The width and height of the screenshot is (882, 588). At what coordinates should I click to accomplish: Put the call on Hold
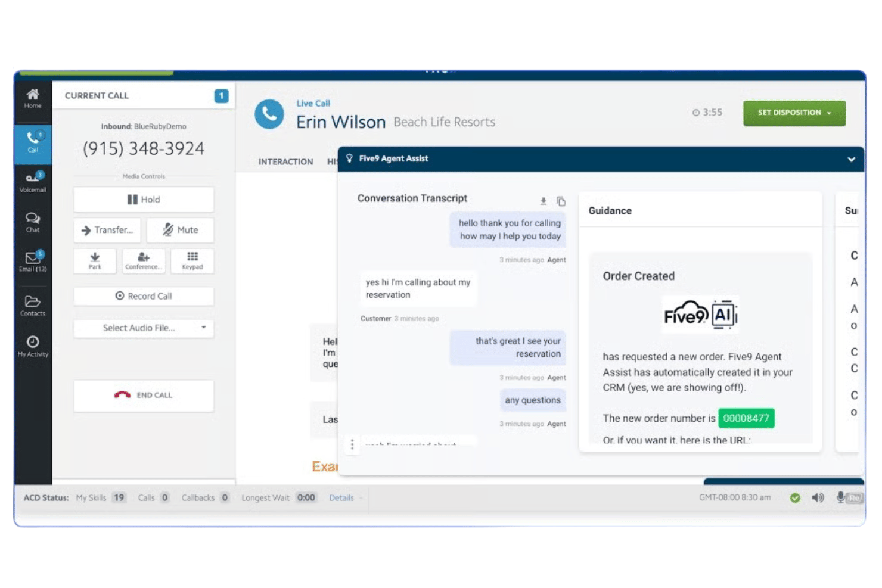[144, 200]
